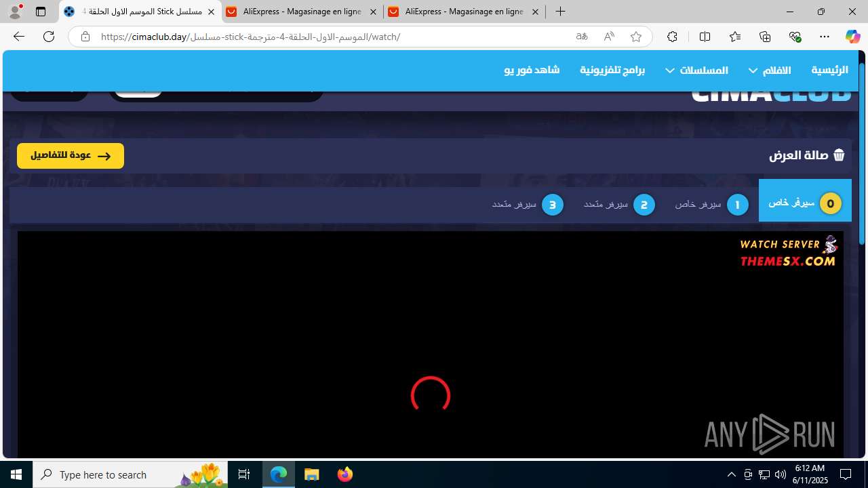Open Settings and more menu
The image size is (868, 488).
[x=825, y=37]
